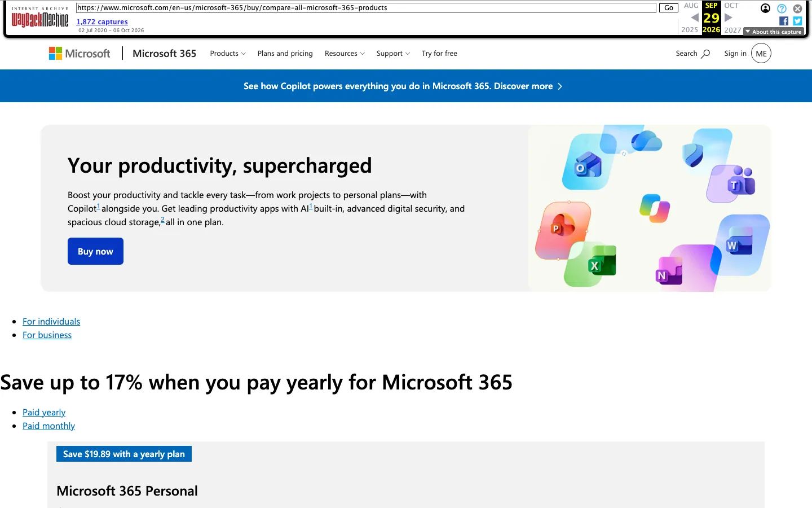Image resolution: width=812 pixels, height=508 pixels.
Task: Click the blue Buy now button
Action: point(95,251)
